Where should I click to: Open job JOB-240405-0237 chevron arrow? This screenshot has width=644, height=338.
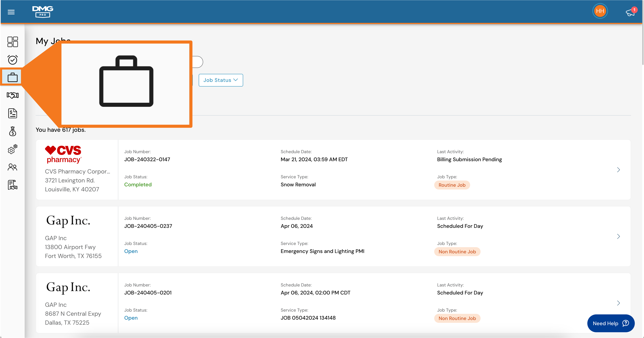pyautogui.click(x=618, y=236)
